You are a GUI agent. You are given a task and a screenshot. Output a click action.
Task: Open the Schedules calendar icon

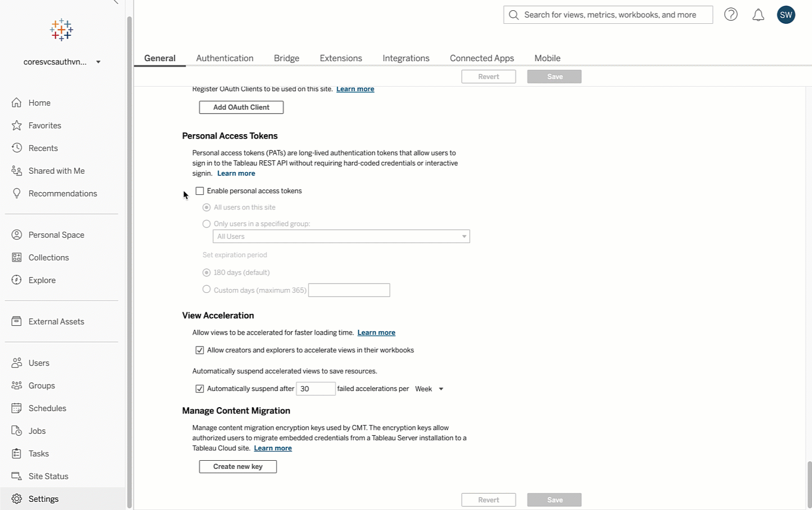pos(17,408)
